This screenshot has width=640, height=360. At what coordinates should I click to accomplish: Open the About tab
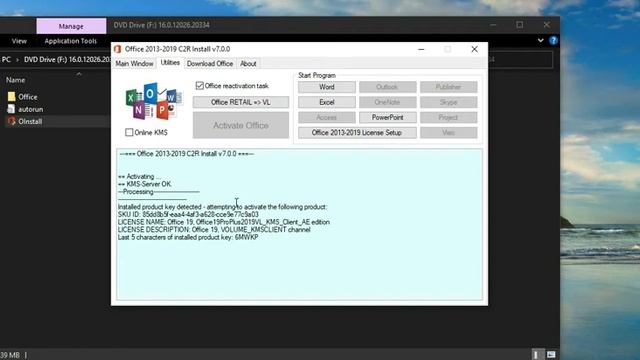[x=248, y=64]
